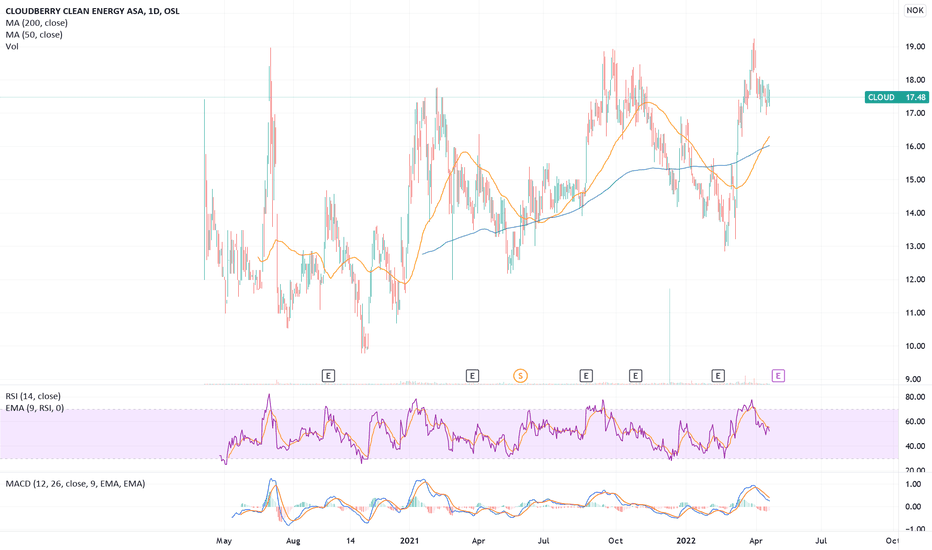Click the 19.00 price axis label

(915, 46)
